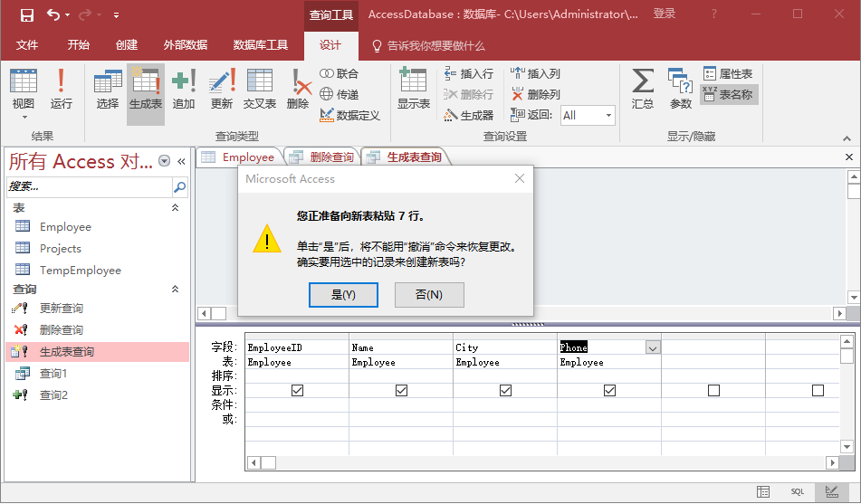Select the 交叉表 (Crosstab) query icon
The height and width of the screenshot is (504, 861).
pyautogui.click(x=260, y=90)
